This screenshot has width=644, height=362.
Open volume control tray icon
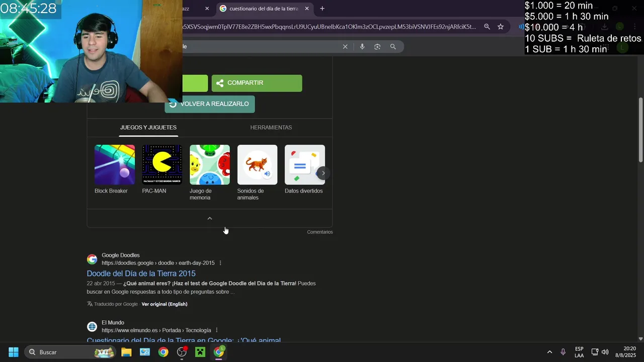click(x=605, y=352)
